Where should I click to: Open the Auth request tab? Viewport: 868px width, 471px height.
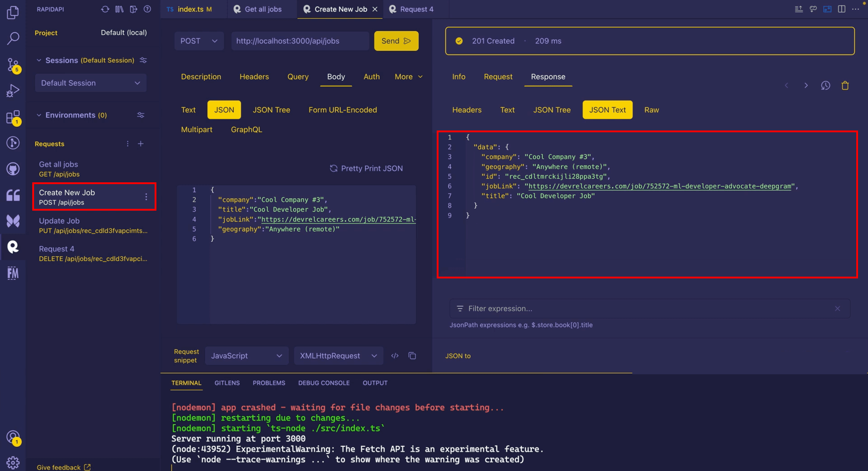(371, 77)
